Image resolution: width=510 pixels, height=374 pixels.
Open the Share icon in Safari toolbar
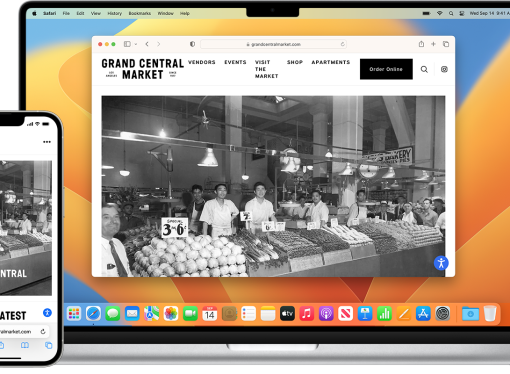coord(421,44)
